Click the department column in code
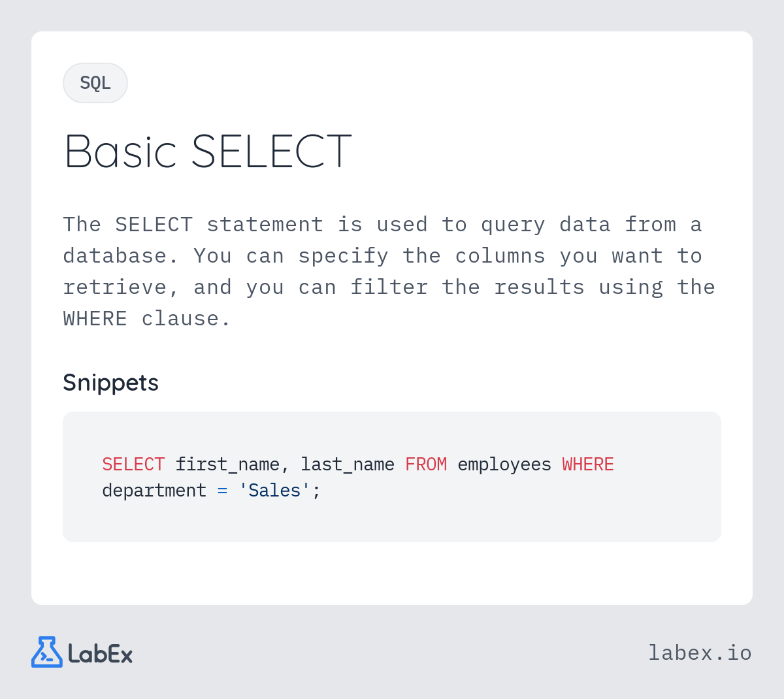 point(154,491)
